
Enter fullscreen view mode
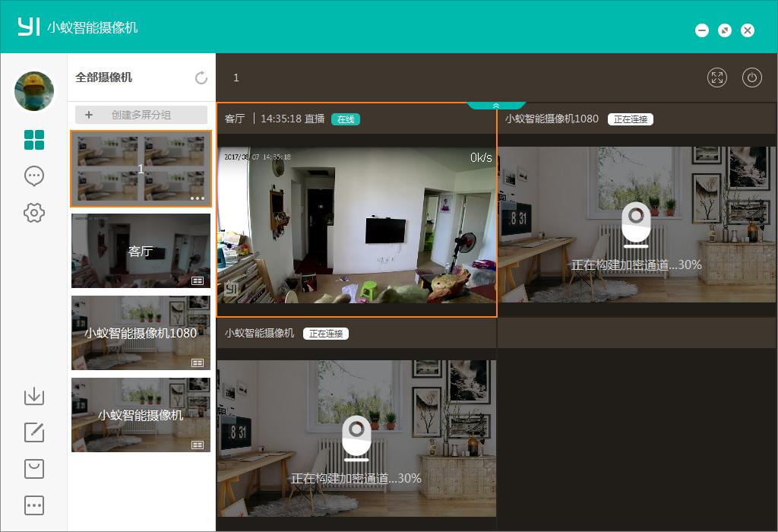tap(717, 78)
